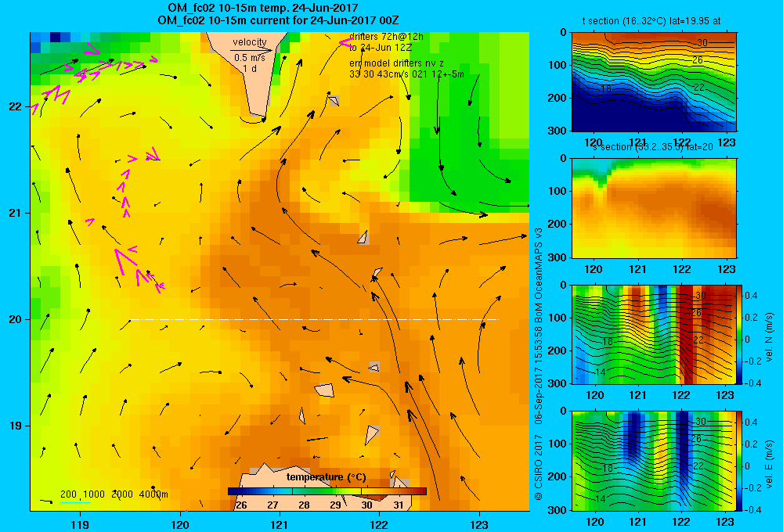Click the vertical 'CSIRO 2017 BoM OceanMAPS v3' credit text
Viewport: 783px width, 532px height.
click(x=539, y=363)
